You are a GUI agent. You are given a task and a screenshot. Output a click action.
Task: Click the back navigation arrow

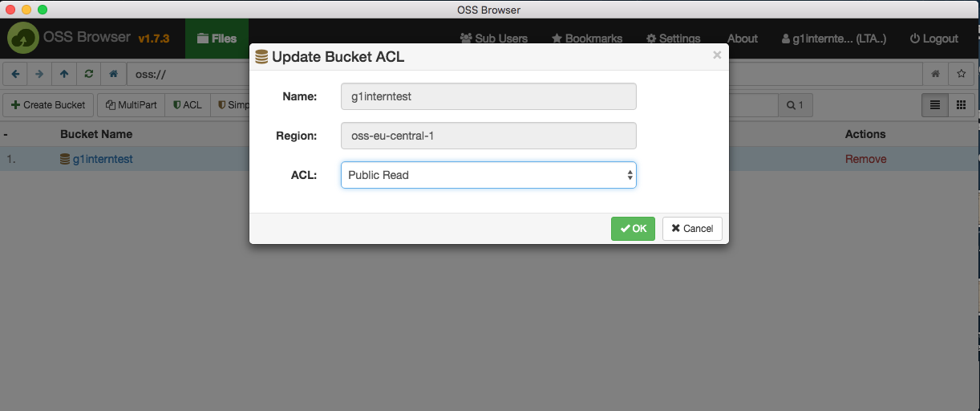point(15,74)
